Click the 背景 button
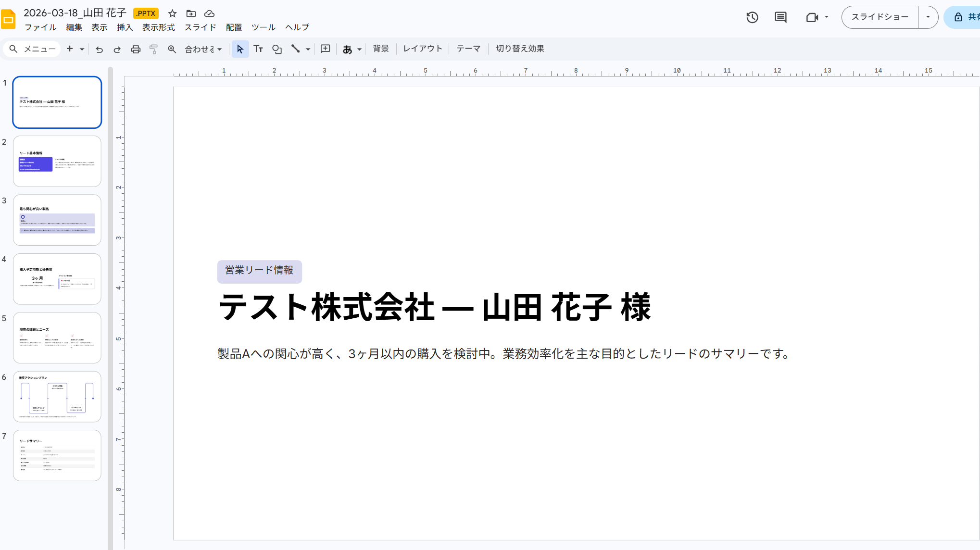The image size is (980, 550). pos(380,49)
